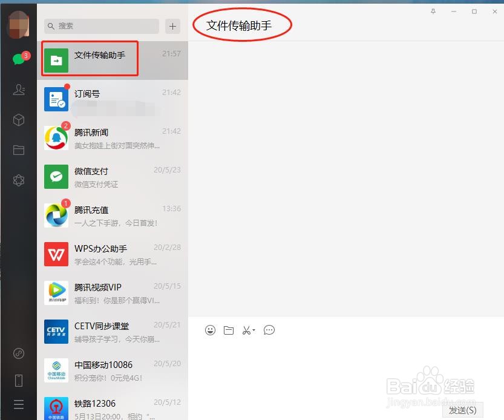This screenshot has height=420, width=504.
Task: Open the Contacts tab in the sidebar
Action: tap(19, 90)
